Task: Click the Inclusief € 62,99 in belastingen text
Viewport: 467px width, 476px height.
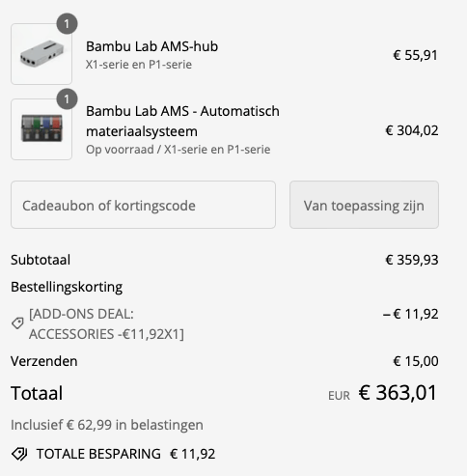Action: (x=107, y=425)
